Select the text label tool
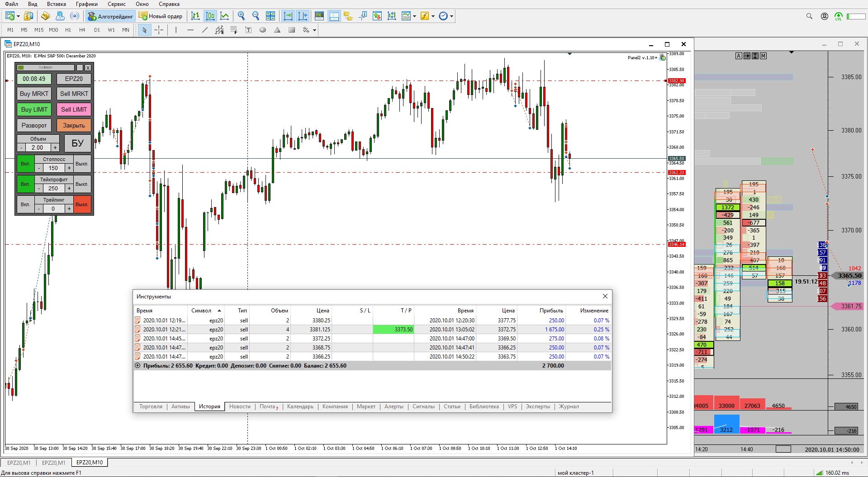 point(248,30)
